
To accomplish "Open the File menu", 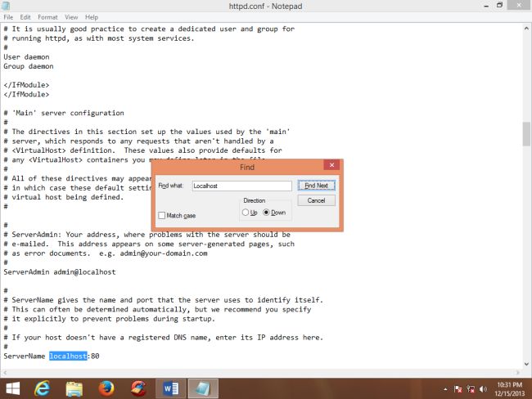I will (8, 17).
